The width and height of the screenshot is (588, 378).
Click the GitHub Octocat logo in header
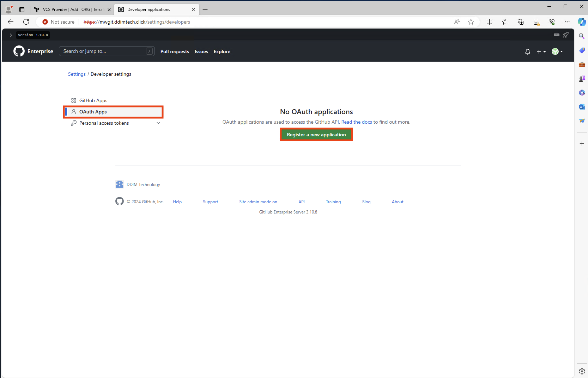tap(19, 51)
